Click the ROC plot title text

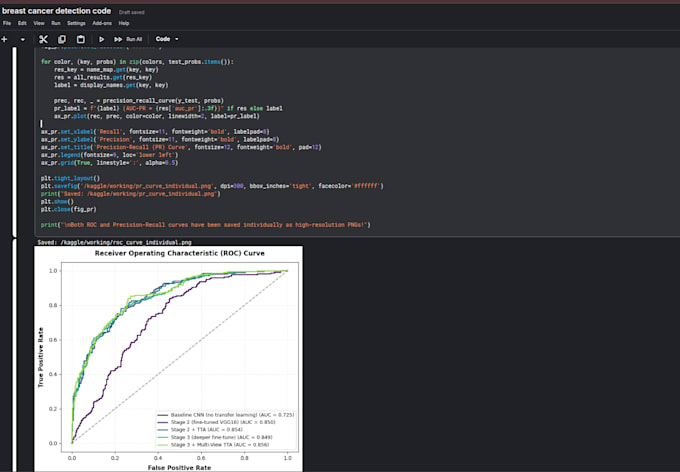click(x=180, y=253)
